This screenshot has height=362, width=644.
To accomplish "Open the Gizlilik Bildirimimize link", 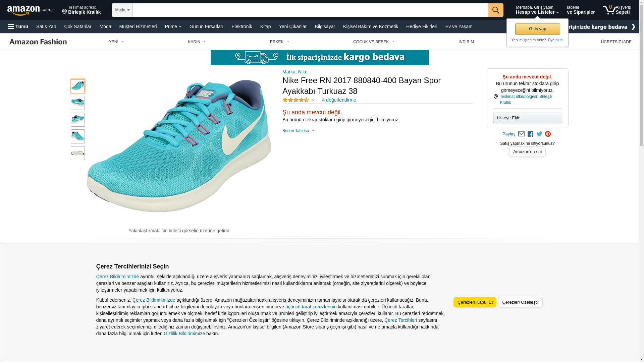I will (x=184, y=334).
